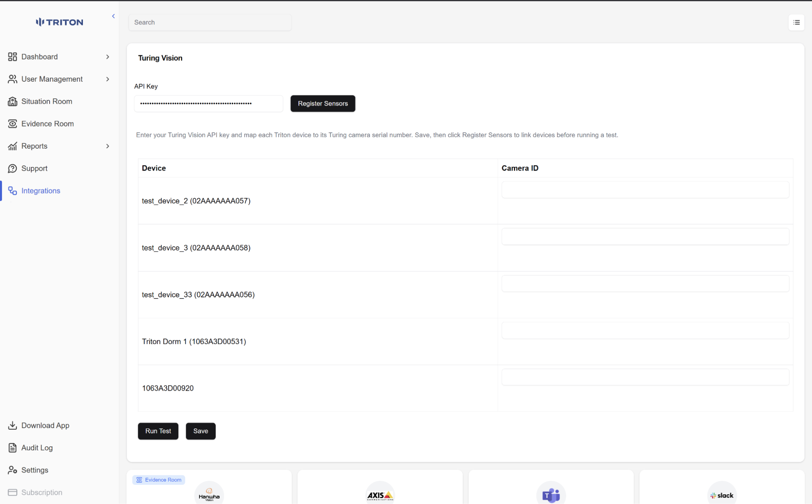Click the Support chat bubble icon
The image size is (812, 504).
(x=13, y=169)
